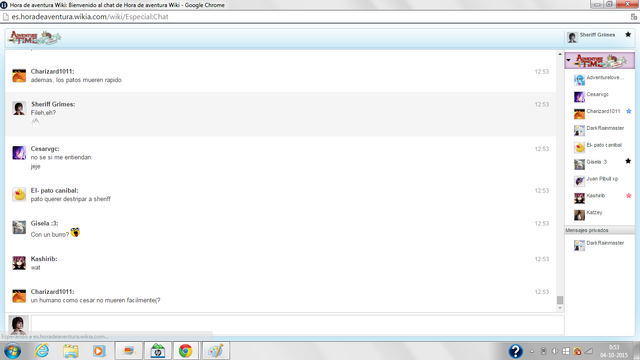Click Gisela :3 avatar in chat message
Image resolution: width=640 pixels, height=360 pixels.
click(x=19, y=227)
